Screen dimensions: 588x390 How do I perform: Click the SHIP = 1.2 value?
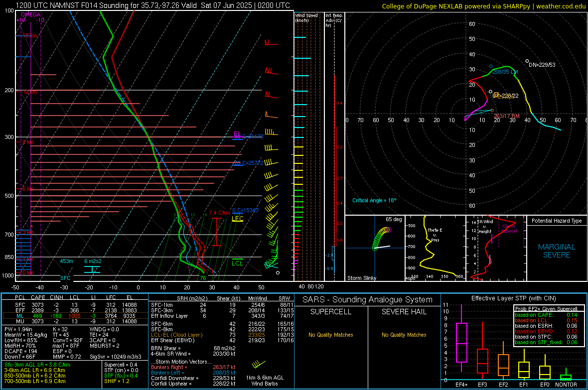pyautogui.click(x=117, y=381)
